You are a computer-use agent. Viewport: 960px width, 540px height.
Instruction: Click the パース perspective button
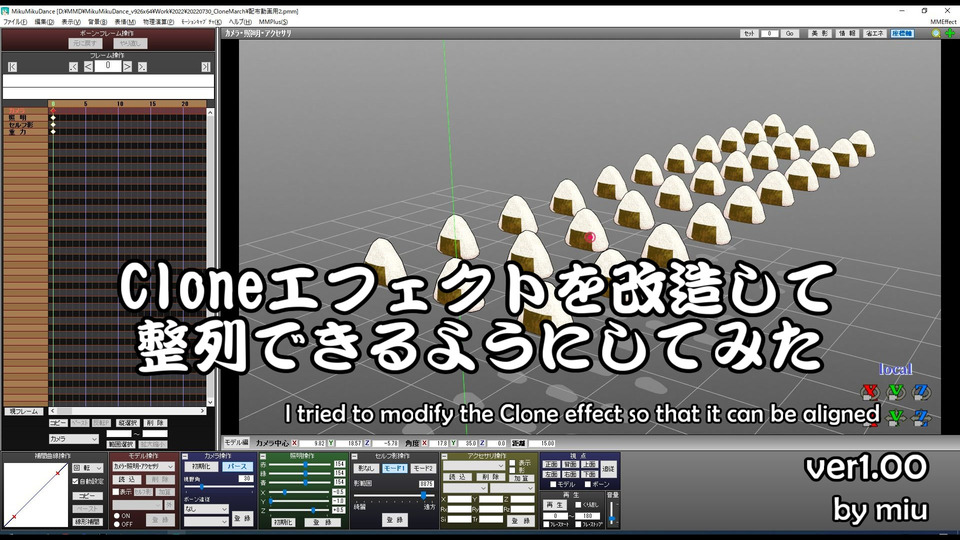pos(238,467)
